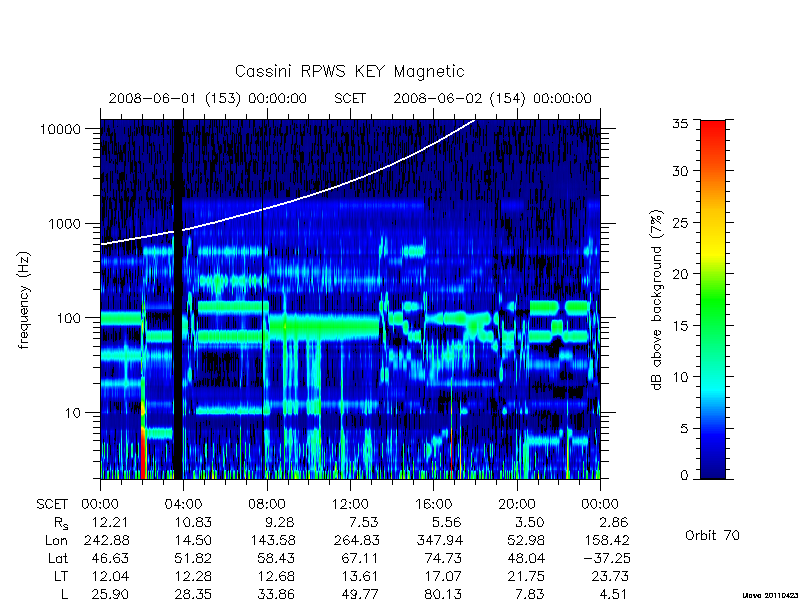Image resolution: width=800 pixels, height=600 pixels.
Task: Click the latitude value "74.73"
Action: point(443,559)
